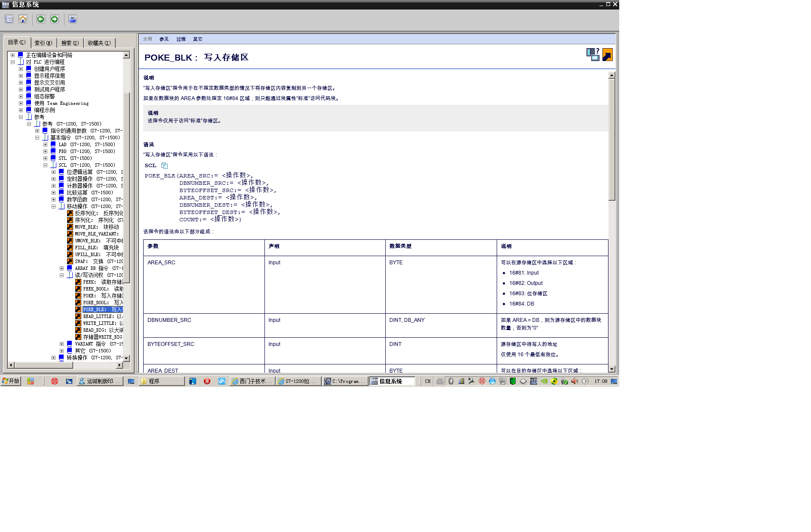
Task: Expand the 位逻辑运算 node
Action: 53,172
